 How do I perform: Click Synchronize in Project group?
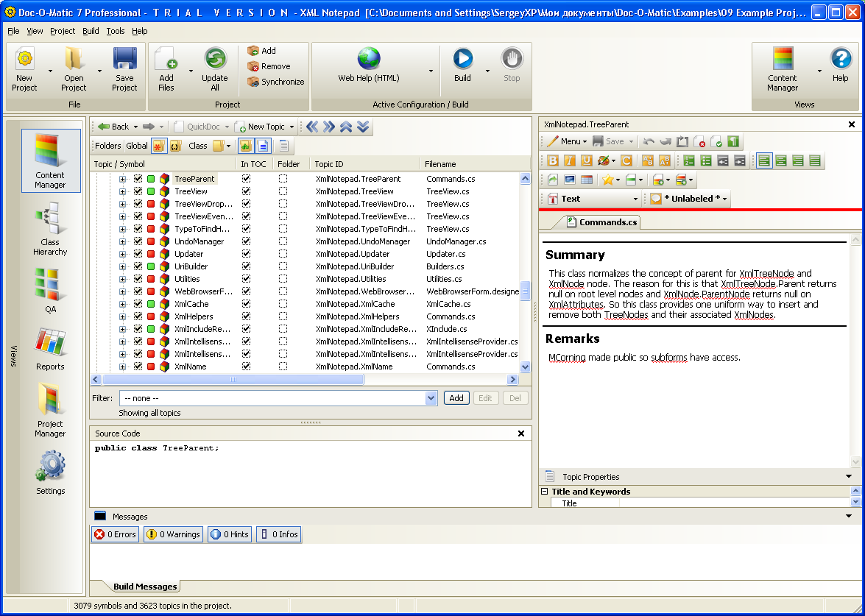pyautogui.click(x=276, y=82)
